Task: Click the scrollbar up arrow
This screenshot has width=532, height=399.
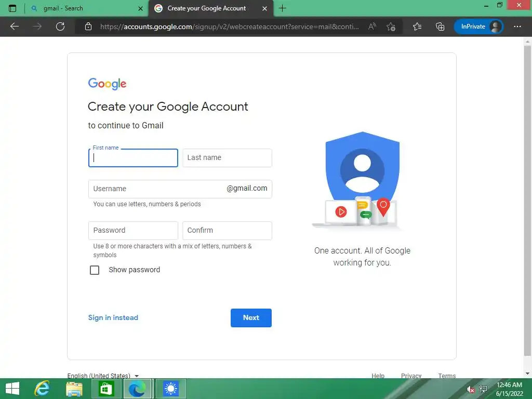Action: click(x=527, y=41)
